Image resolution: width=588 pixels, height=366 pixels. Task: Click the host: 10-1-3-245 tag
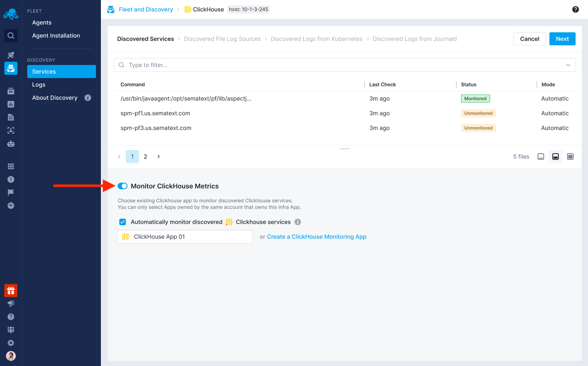[x=249, y=9]
